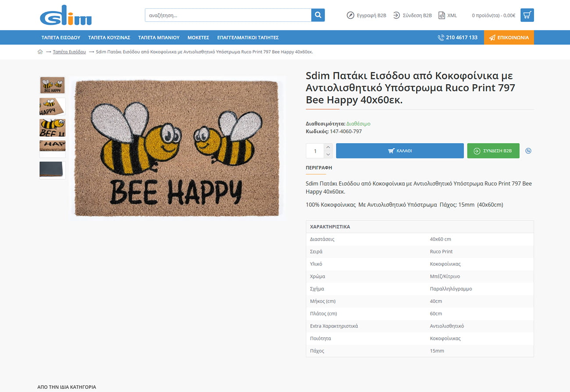
Task: Click the Ruco Print series value
Action: (x=441, y=252)
